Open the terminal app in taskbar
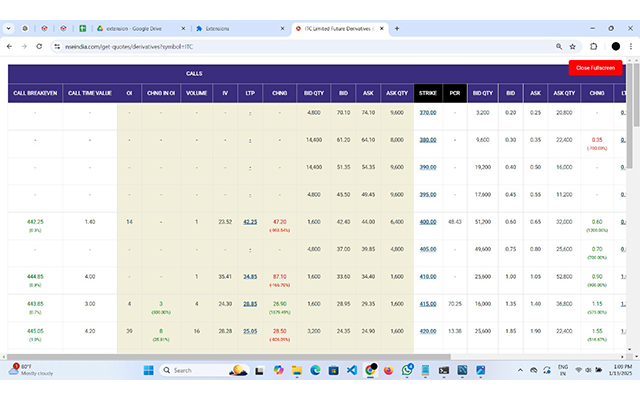Viewport: 640px width, 400px height. pyautogui.click(x=444, y=370)
